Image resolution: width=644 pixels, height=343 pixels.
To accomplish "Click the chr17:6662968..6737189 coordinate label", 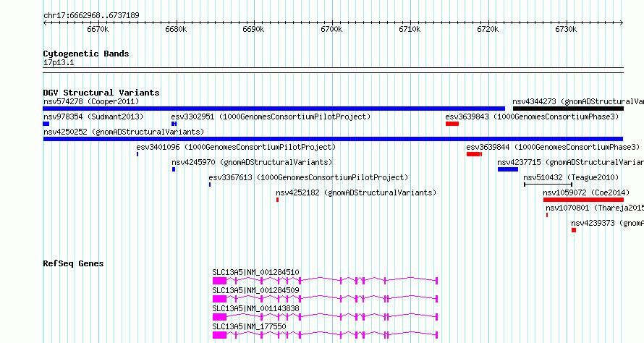I will 91,16.
